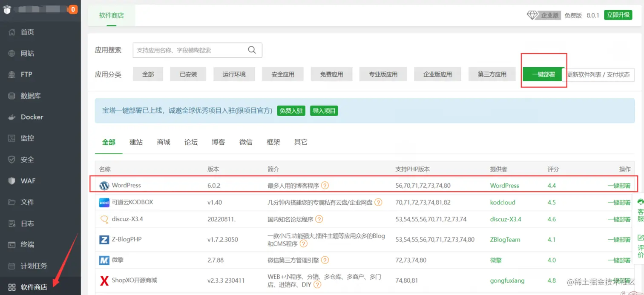Filter by 已安装 category
644x295 pixels.
[188, 74]
